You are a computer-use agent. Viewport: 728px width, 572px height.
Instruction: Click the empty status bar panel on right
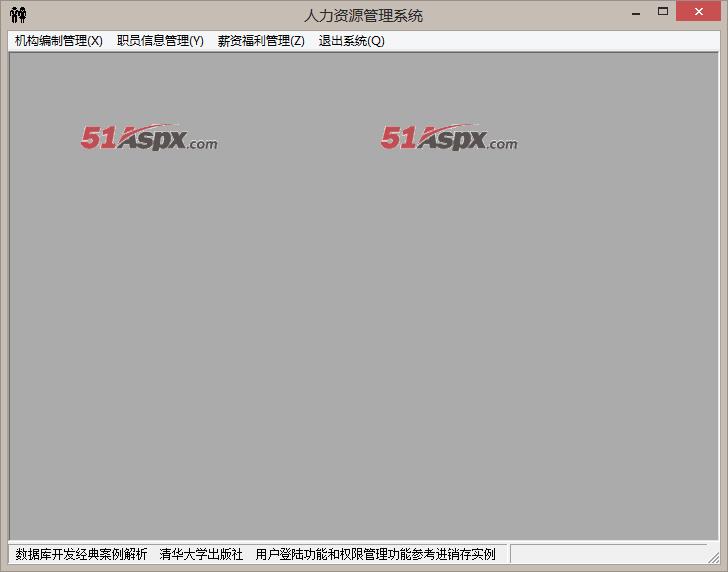pyautogui.click(x=608, y=554)
